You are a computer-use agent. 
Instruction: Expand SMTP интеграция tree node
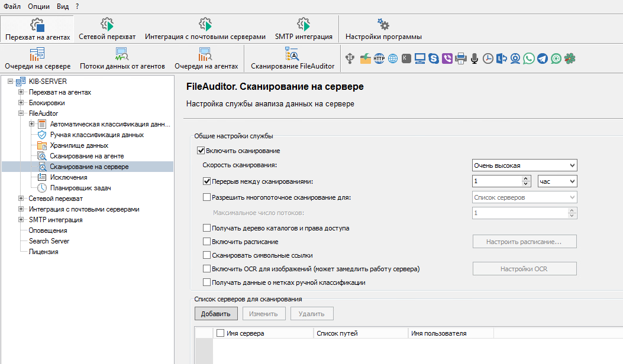21,219
